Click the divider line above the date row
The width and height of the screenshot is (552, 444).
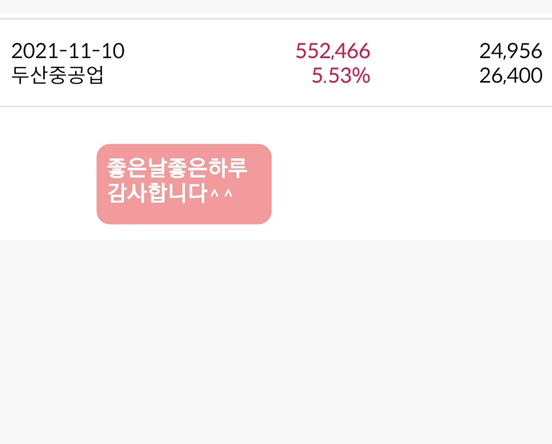276,18
